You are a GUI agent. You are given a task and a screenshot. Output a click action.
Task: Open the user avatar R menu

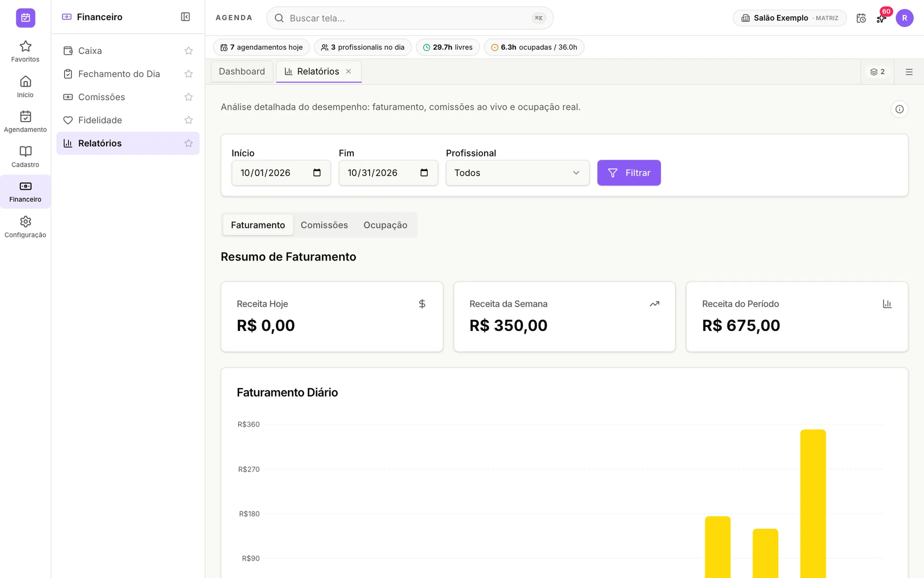tap(904, 18)
